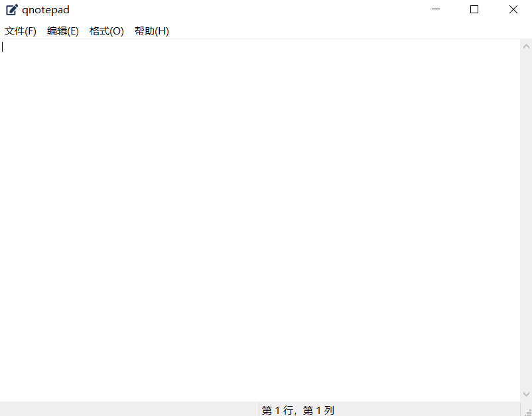Minimize the qnotepad window

(436, 9)
